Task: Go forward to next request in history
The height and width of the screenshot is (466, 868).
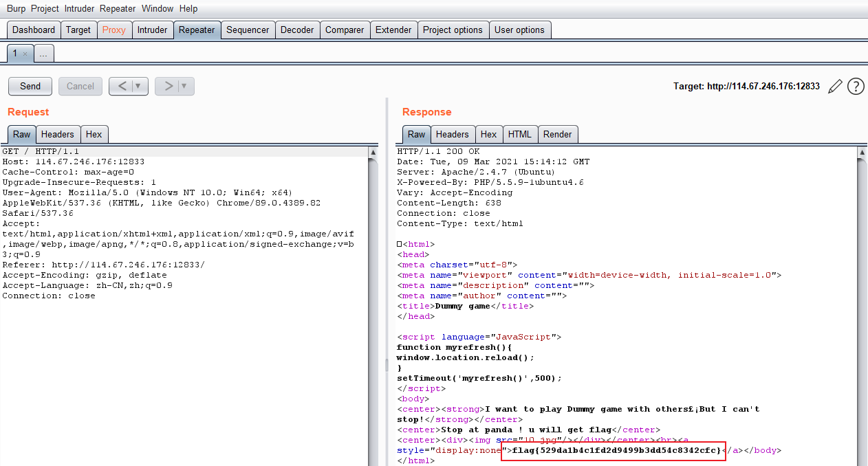Action: tap(168, 86)
